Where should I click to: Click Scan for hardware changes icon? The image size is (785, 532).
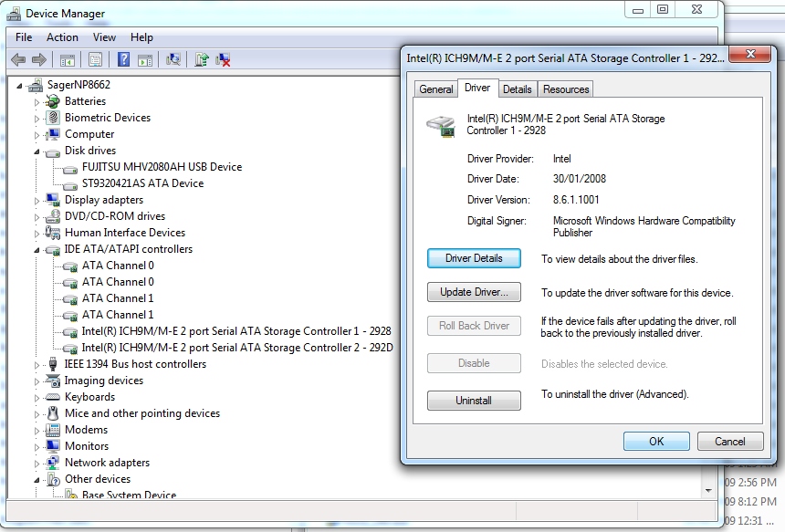173,60
